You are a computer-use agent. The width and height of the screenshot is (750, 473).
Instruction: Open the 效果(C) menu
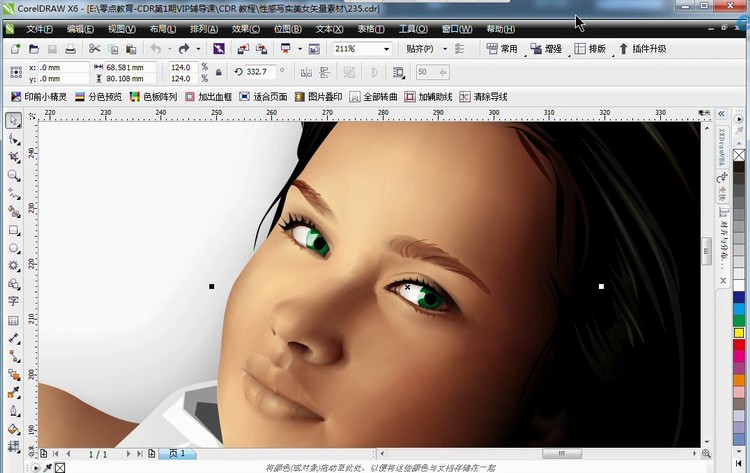point(246,29)
